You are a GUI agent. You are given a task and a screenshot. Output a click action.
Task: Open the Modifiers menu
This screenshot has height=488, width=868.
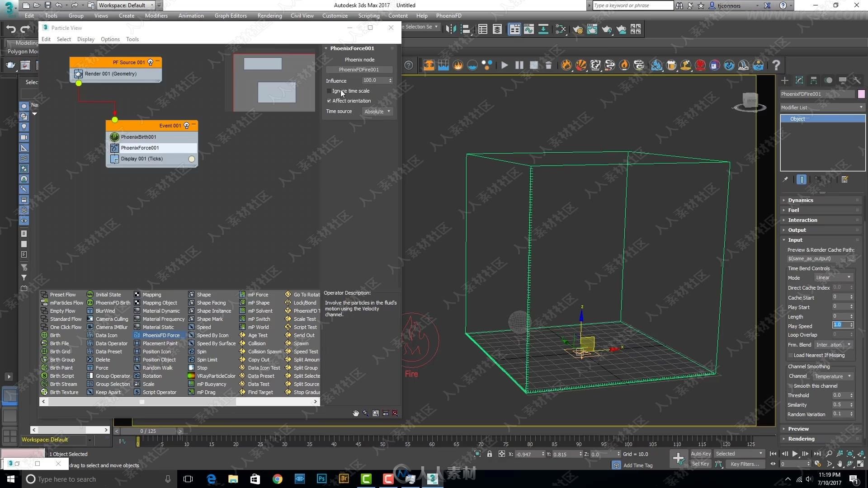[156, 15]
